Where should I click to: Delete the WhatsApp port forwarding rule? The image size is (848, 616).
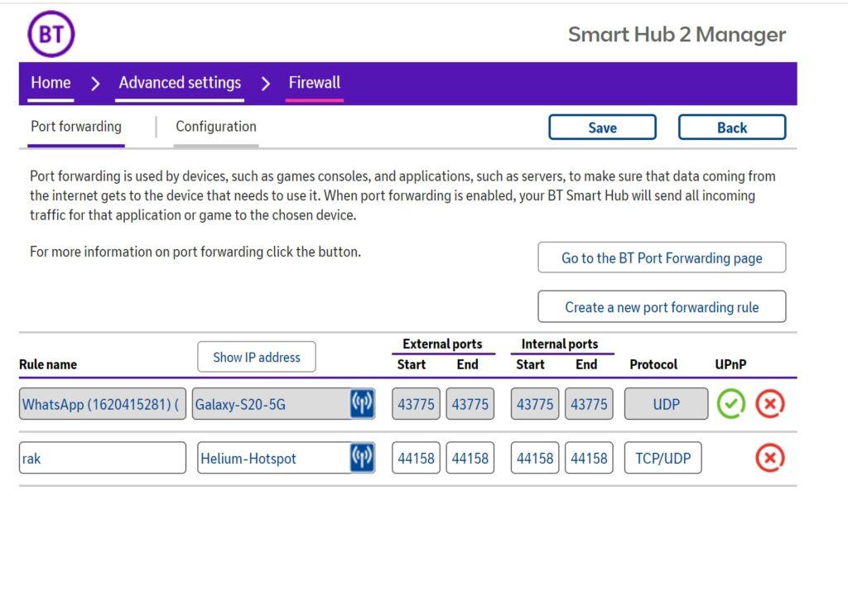coord(769,404)
